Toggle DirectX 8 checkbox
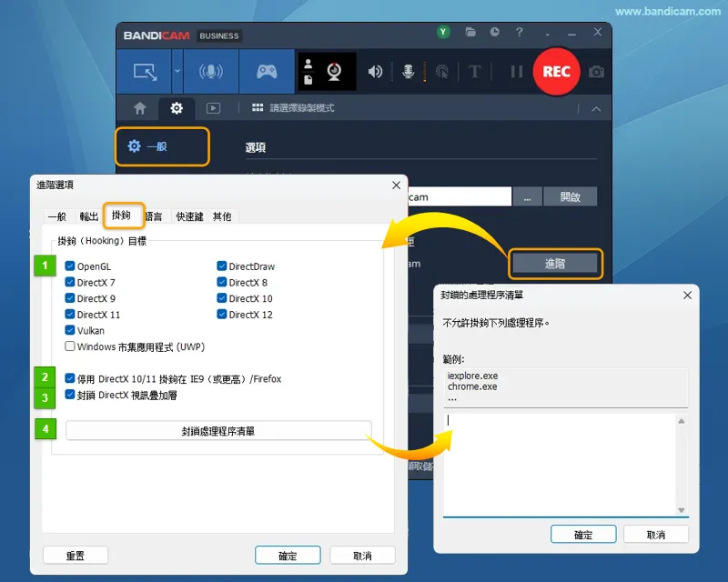The height and width of the screenshot is (582, 728). pyautogui.click(x=221, y=282)
